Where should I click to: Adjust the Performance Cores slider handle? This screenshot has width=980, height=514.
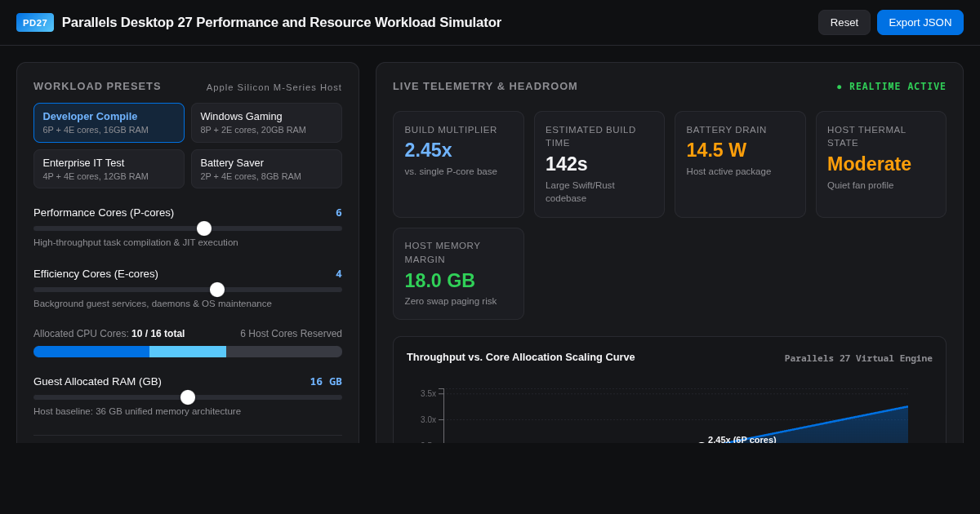(x=204, y=228)
